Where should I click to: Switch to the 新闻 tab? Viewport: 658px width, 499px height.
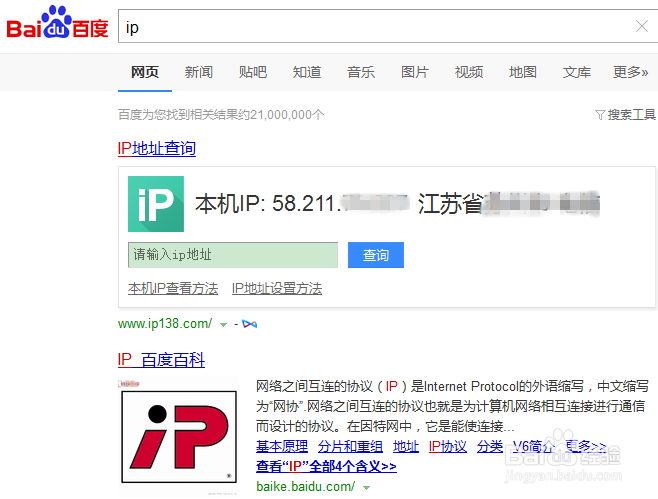click(x=198, y=72)
